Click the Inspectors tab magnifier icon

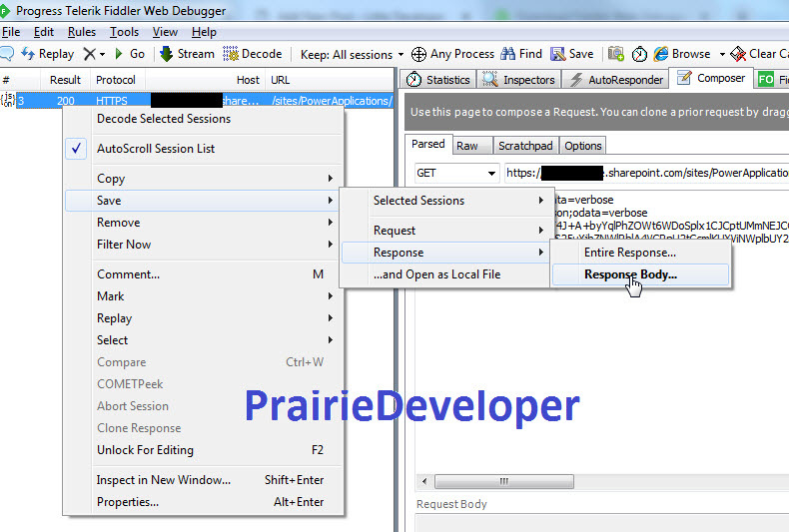[x=490, y=80]
